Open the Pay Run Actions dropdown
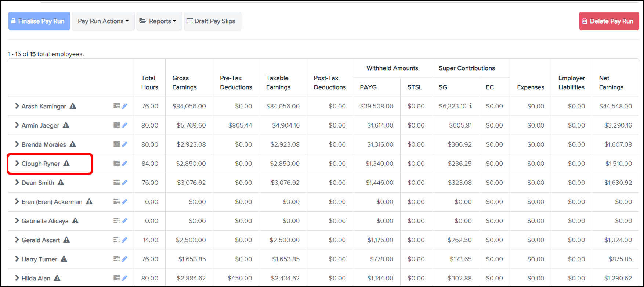 point(103,21)
